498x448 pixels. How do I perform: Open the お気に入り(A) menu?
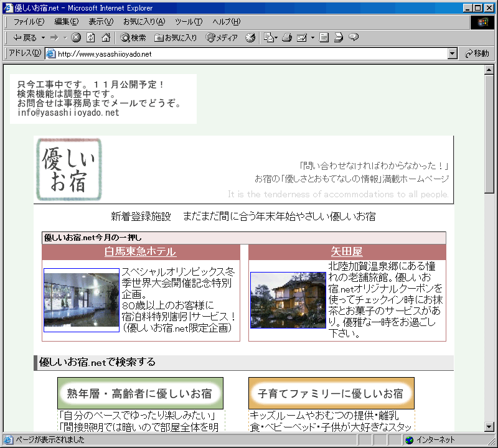(x=144, y=22)
